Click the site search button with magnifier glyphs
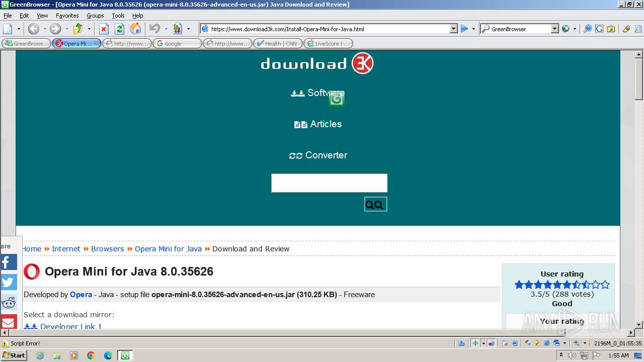The height and width of the screenshot is (362, 644). [375, 204]
